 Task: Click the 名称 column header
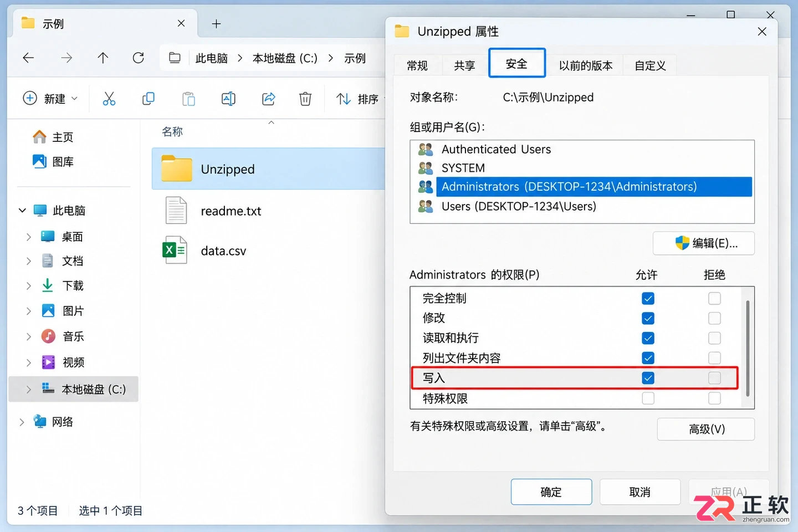tap(172, 132)
